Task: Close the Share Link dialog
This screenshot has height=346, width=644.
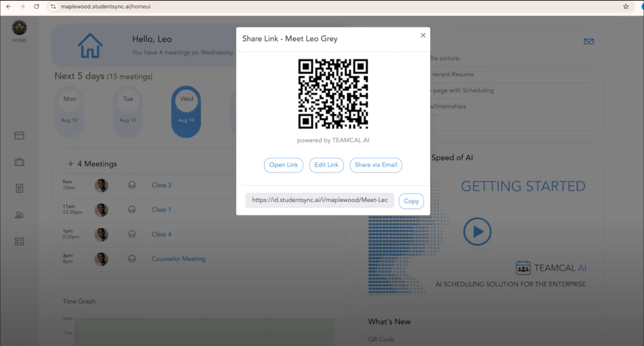Action: [423, 35]
